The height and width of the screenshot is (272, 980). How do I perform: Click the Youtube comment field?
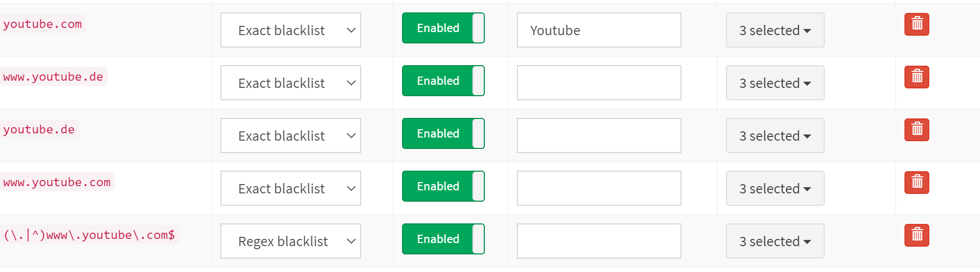point(599,30)
